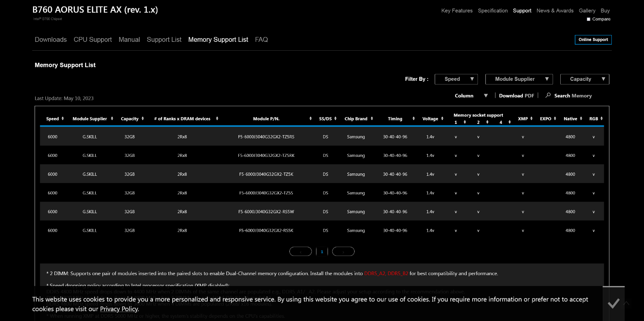This screenshot has width=644, height=321.
Task: Click the Search Memory magnifier icon
Action: coord(548,95)
